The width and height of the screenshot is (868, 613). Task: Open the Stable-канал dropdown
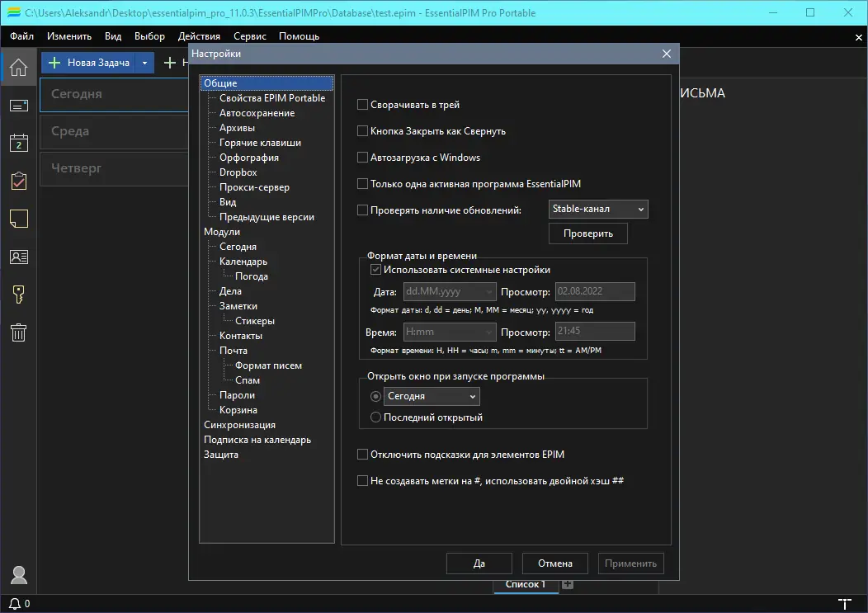click(598, 209)
